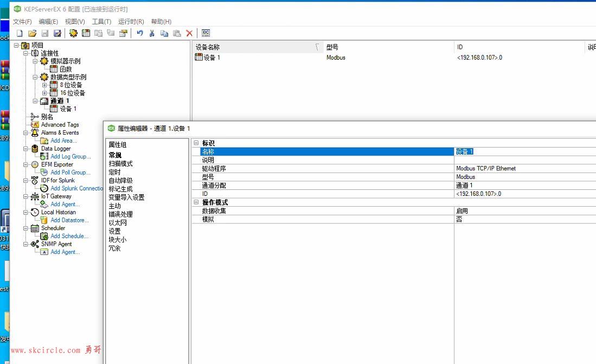The height and width of the screenshot is (364, 596).
Task: Collapse the 数据类型示例 channel node
Action: pyautogui.click(x=35, y=77)
